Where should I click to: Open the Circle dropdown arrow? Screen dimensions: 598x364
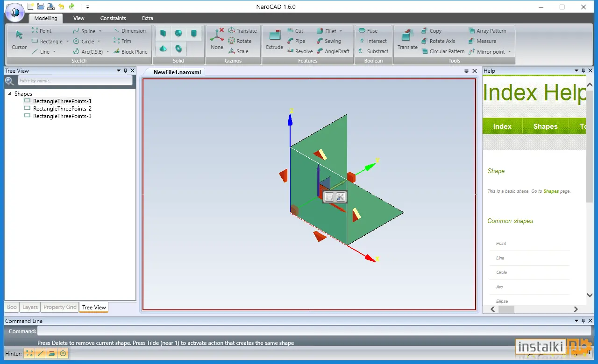99,42
